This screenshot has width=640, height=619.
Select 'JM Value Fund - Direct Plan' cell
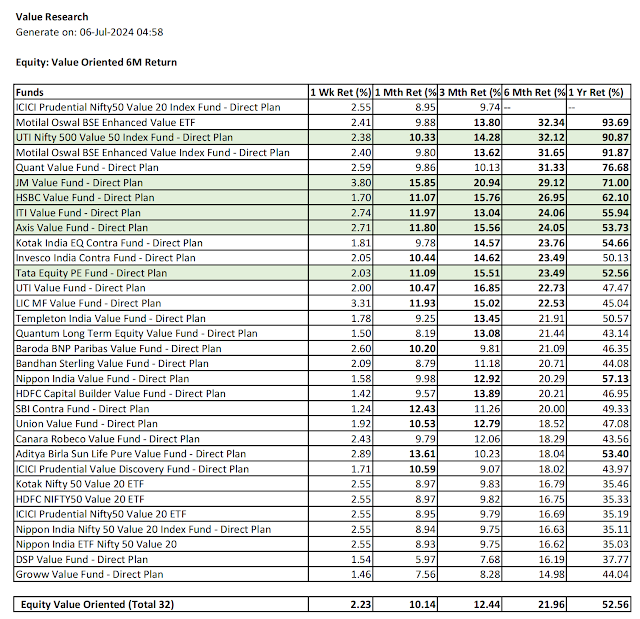click(x=161, y=183)
